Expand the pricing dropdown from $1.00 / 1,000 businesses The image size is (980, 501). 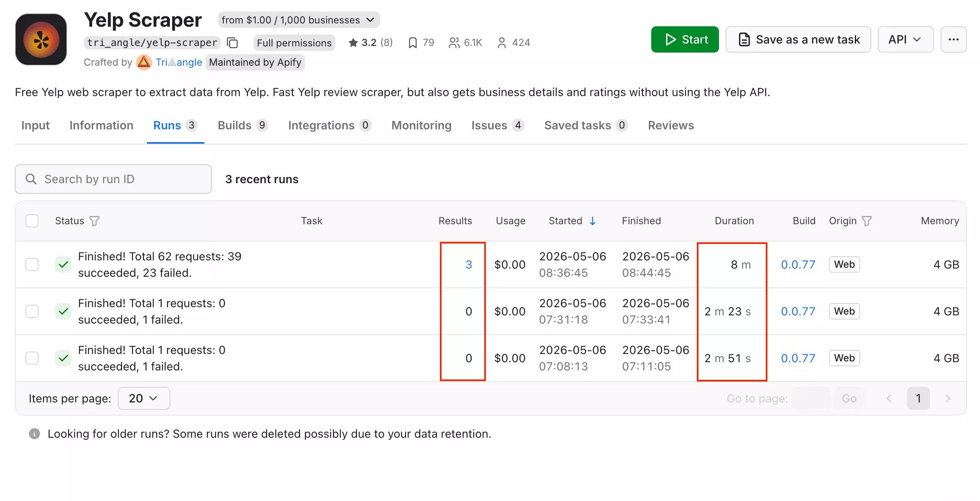click(299, 20)
